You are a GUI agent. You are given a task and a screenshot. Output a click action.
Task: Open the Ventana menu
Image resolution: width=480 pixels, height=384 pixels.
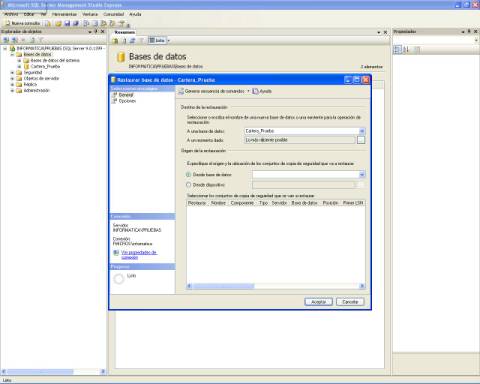click(x=90, y=14)
